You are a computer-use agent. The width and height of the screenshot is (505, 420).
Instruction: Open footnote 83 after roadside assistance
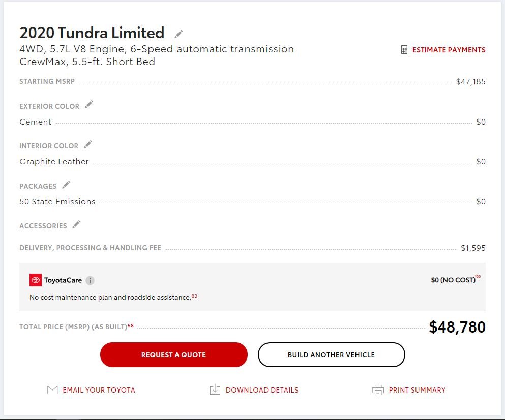coord(194,296)
